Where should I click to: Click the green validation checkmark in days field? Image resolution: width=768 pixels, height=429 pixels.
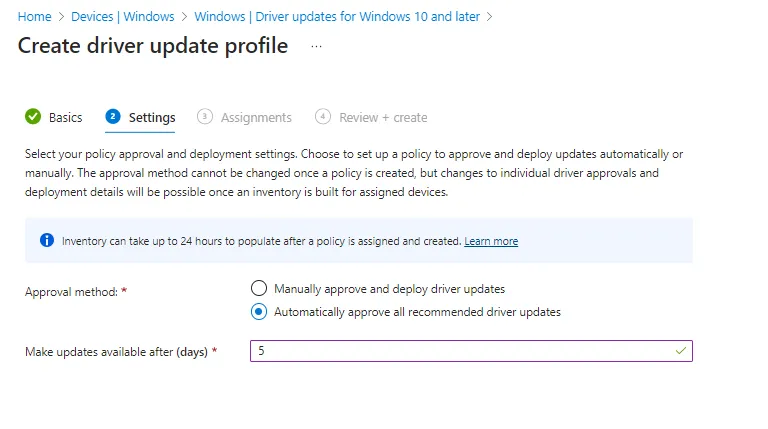681,351
